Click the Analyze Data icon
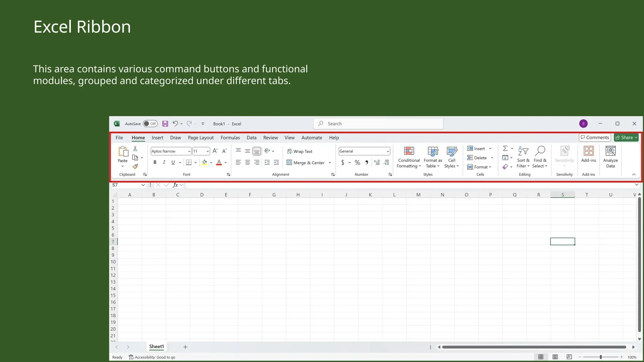Viewport: 644px width, 362px height. click(610, 151)
